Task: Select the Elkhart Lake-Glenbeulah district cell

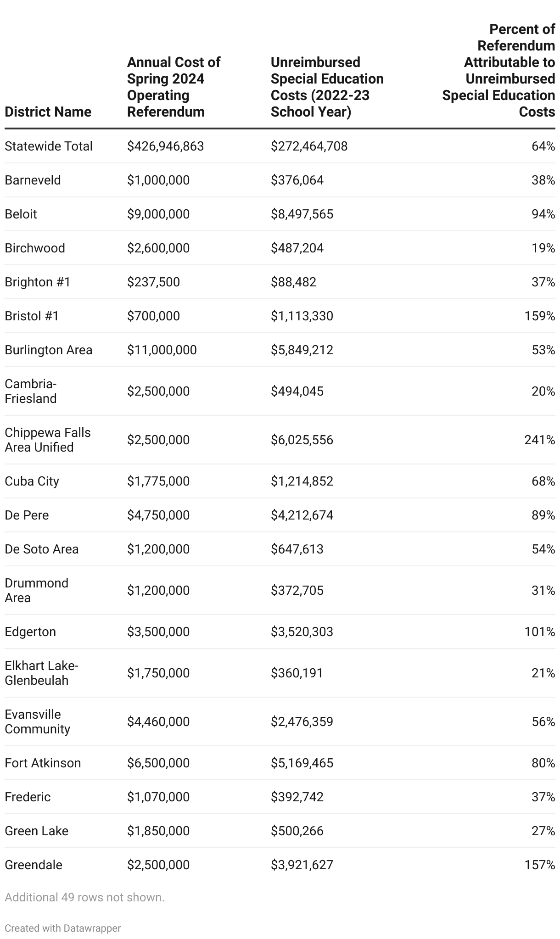Action: [x=42, y=673]
